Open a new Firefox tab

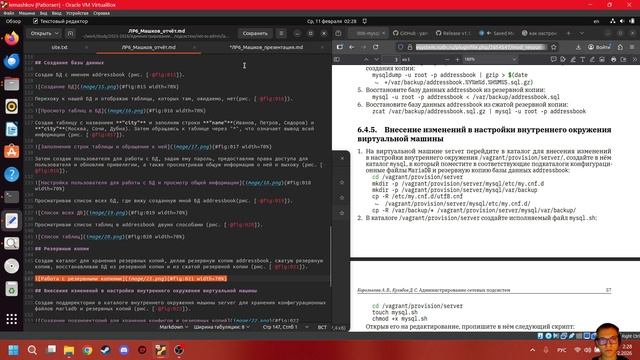(x=569, y=33)
